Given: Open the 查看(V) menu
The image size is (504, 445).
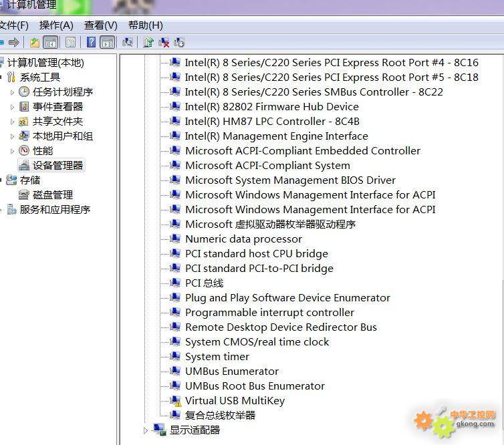Looking at the screenshot, I should coord(101,25).
